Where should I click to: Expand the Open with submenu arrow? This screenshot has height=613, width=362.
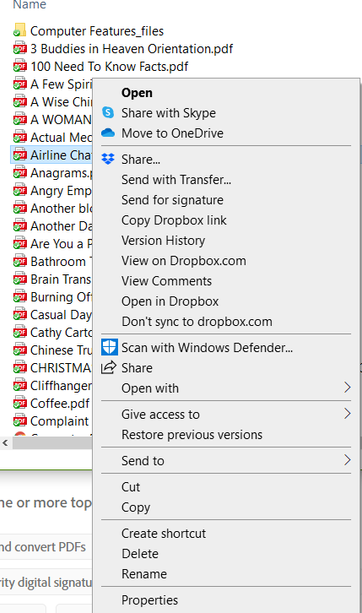click(347, 387)
